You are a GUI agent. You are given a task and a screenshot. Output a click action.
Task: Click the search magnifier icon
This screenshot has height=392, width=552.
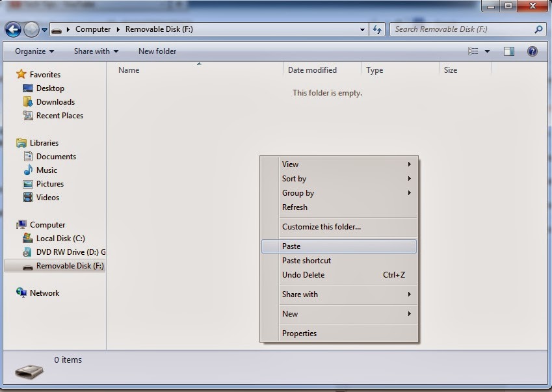540,30
